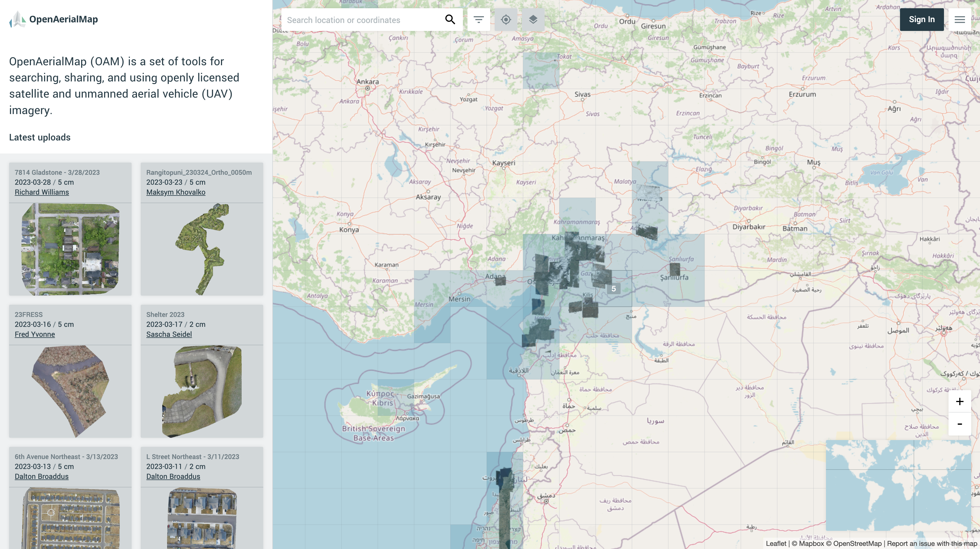Open the Rangitopuni ortho imagery thumbnail
This screenshot has width=980, height=549.
click(x=202, y=249)
